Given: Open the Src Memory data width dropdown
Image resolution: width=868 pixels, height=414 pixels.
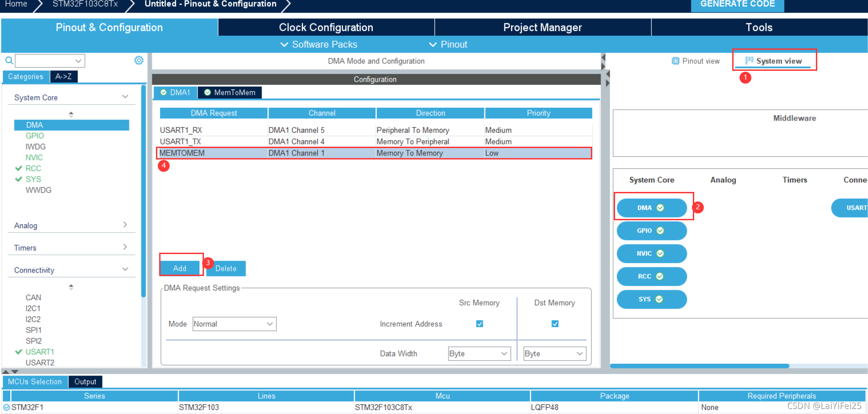Looking at the screenshot, I should 479,353.
